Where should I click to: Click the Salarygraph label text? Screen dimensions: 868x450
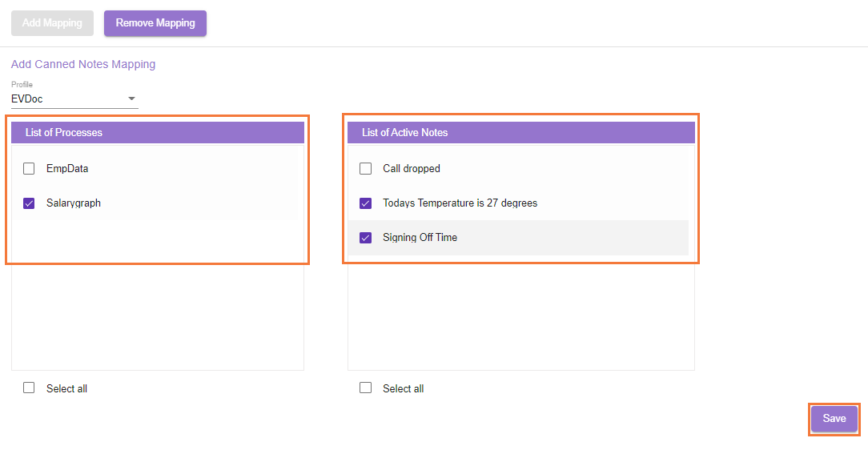[74, 203]
